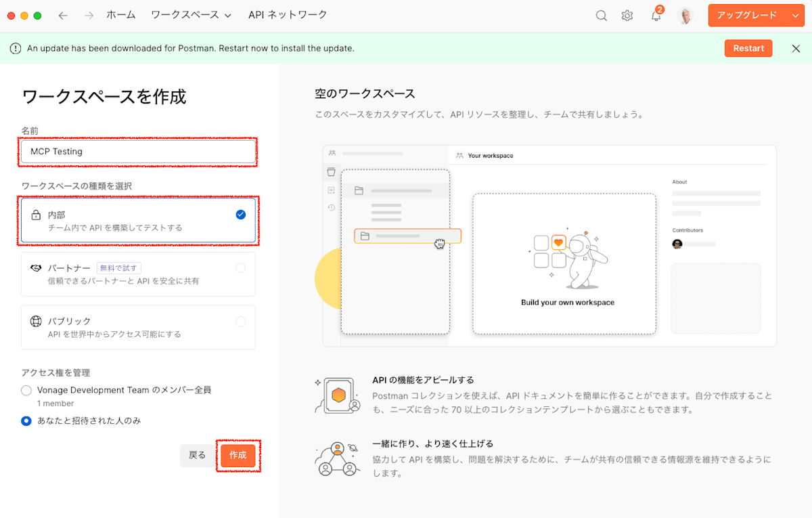This screenshot has width=812, height=518.
Task: Click the ワークスペースの種類を選択 label
Action: click(x=76, y=186)
